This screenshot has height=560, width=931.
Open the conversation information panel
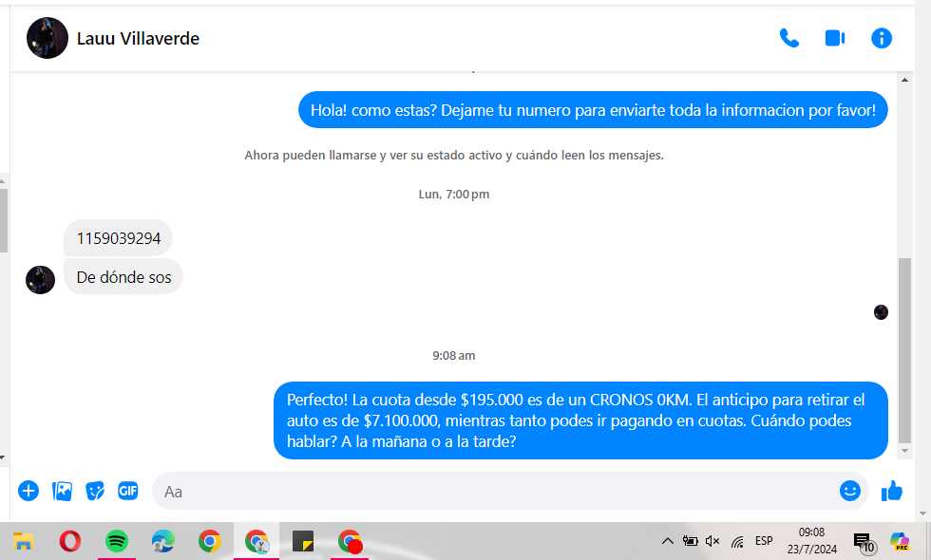pos(882,38)
